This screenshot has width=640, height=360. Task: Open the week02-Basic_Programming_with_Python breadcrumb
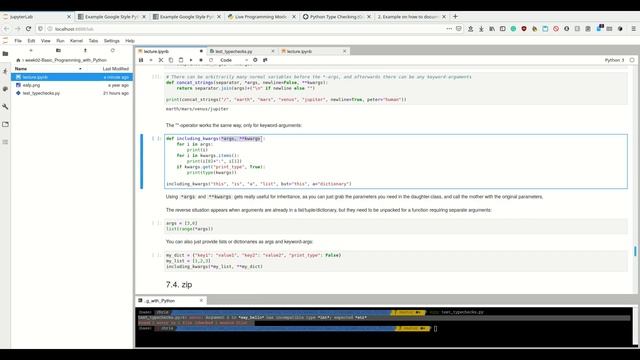pyautogui.click(x=66, y=60)
